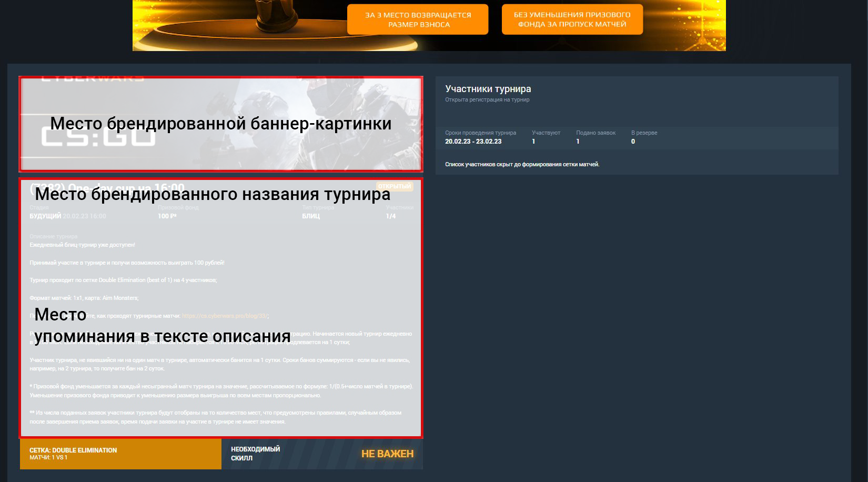Click the 'Сетка: Double Elimination' orange block
The width and height of the screenshot is (868, 482).
point(120,454)
